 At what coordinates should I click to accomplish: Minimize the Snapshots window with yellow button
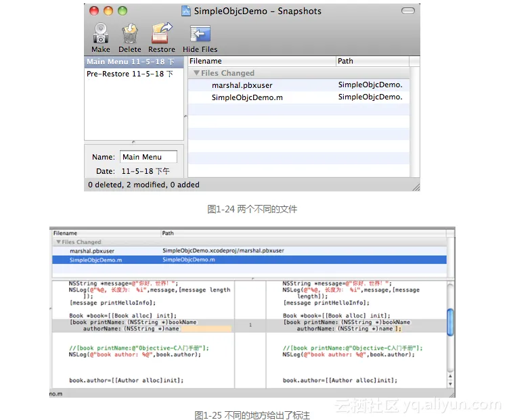[x=108, y=11]
